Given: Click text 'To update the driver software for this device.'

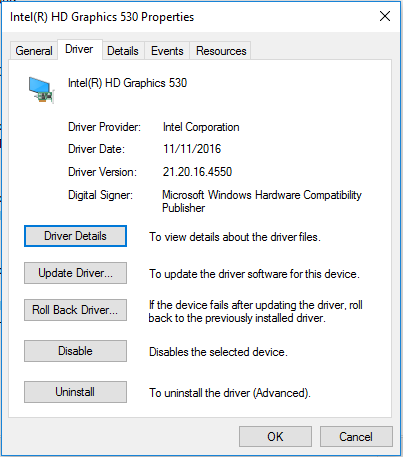Looking at the screenshot, I should [254, 274].
